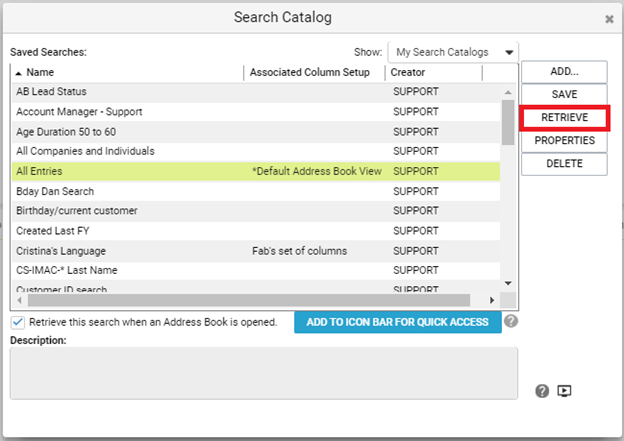Click the RETRIEVE button

[564, 117]
